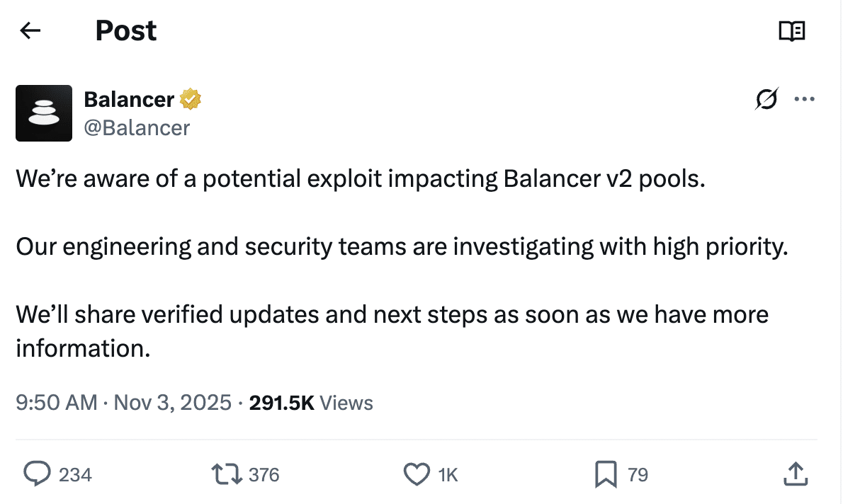The image size is (843, 504).
Task: Open the more options menu on the post
Action: tap(805, 99)
